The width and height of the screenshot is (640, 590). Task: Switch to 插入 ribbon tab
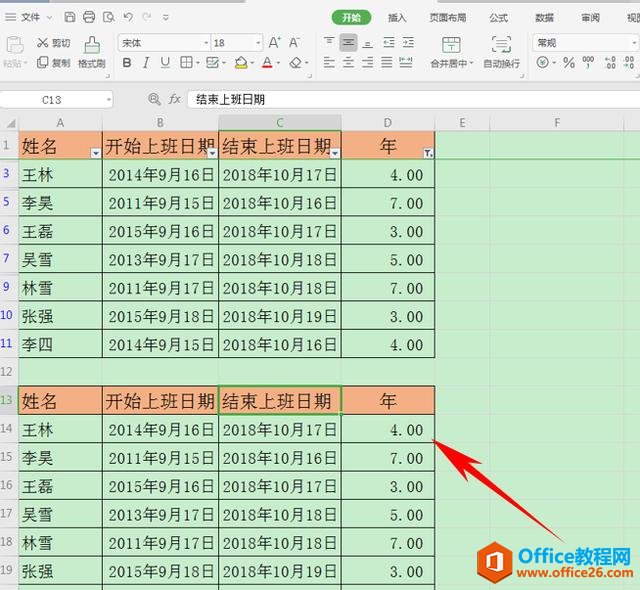coord(396,18)
